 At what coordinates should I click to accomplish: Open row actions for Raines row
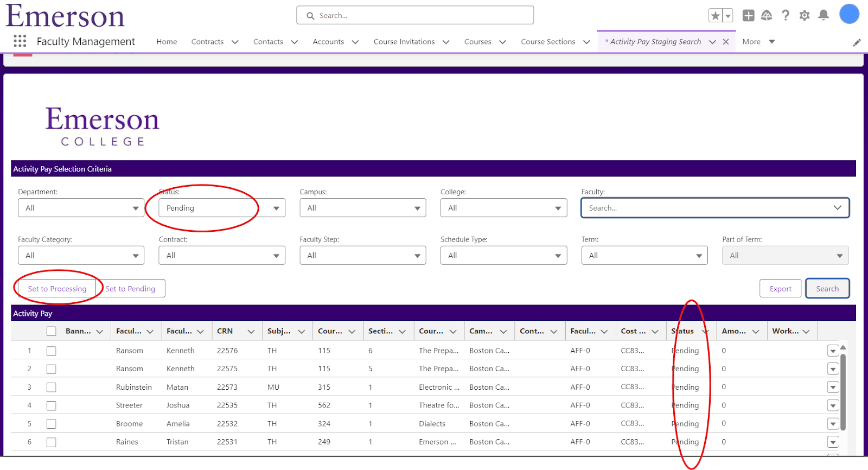(x=833, y=442)
